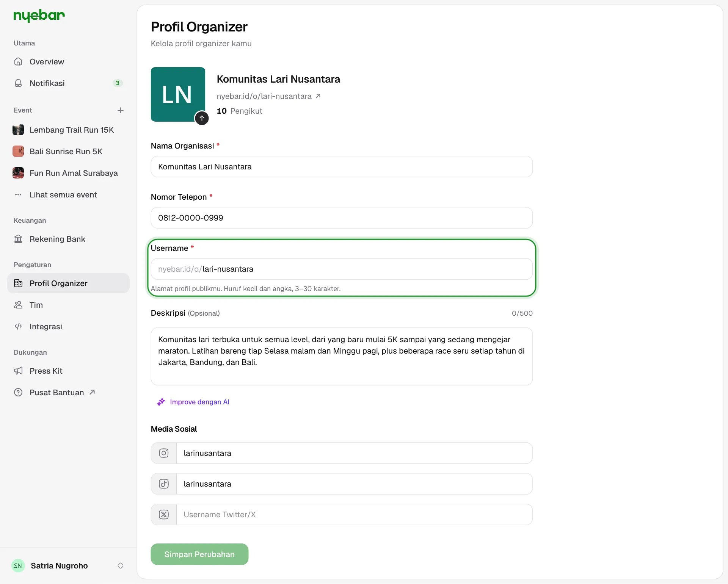
Task: Open Rekening Bank via bank icon
Action: click(18, 239)
